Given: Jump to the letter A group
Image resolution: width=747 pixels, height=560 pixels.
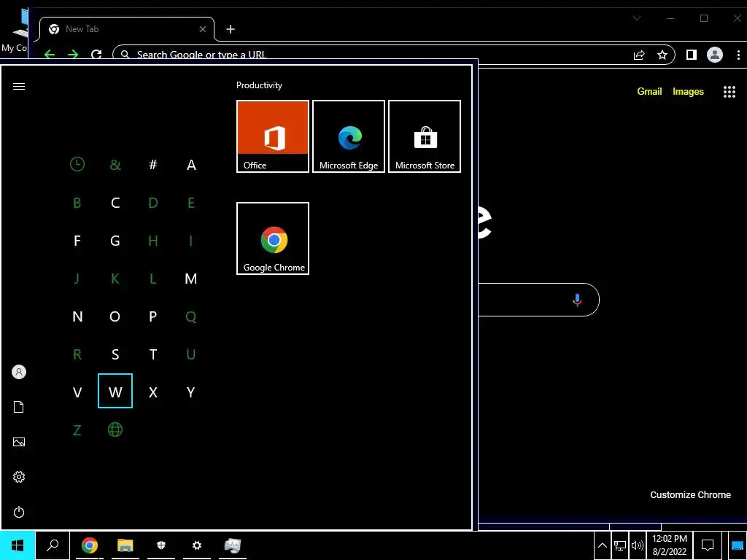Looking at the screenshot, I should point(191,165).
